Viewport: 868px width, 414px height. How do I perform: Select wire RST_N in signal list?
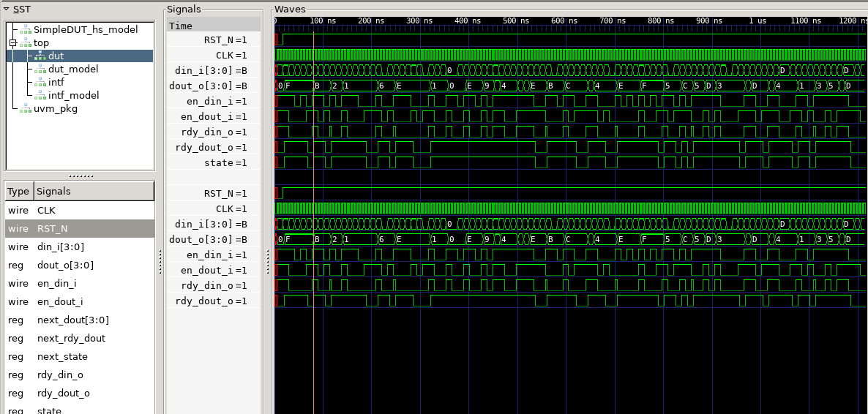pyautogui.click(x=80, y=229)
